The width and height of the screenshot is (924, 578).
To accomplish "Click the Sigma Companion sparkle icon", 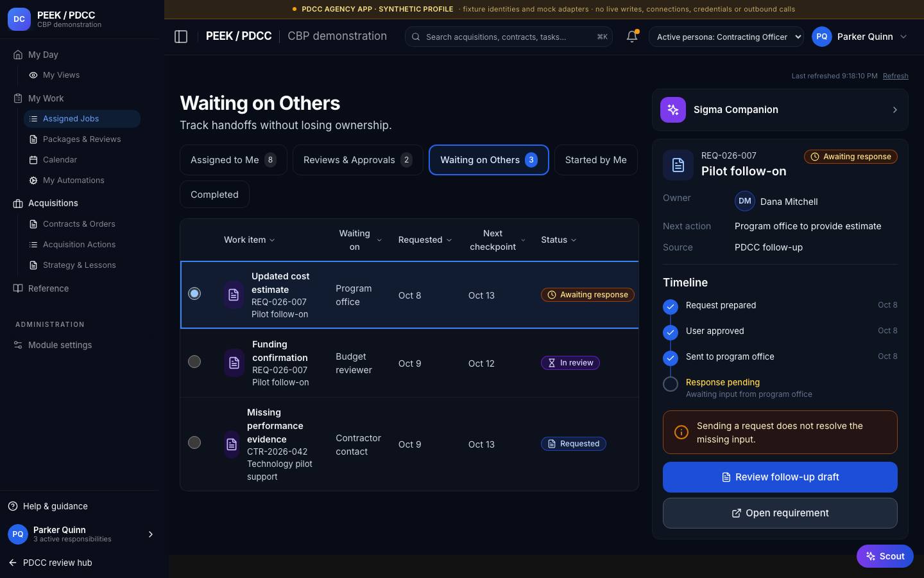I will [x=673, y=110].
